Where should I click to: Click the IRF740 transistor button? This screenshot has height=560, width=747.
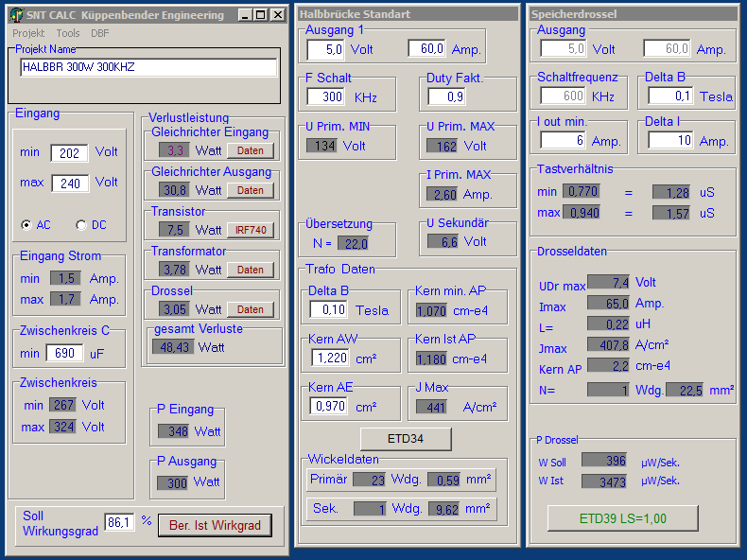coord(251,230)
